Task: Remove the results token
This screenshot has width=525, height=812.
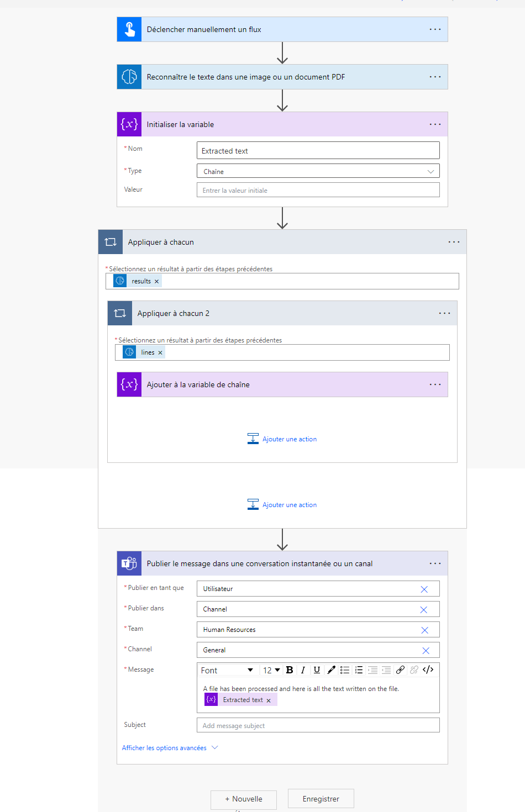Action: (x=157, y=282)
